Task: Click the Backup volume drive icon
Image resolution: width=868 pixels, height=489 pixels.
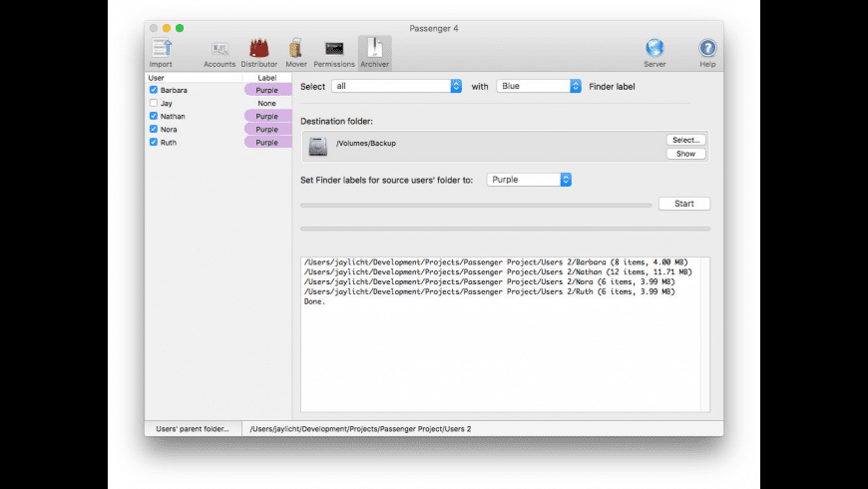Action: [317, 147]
